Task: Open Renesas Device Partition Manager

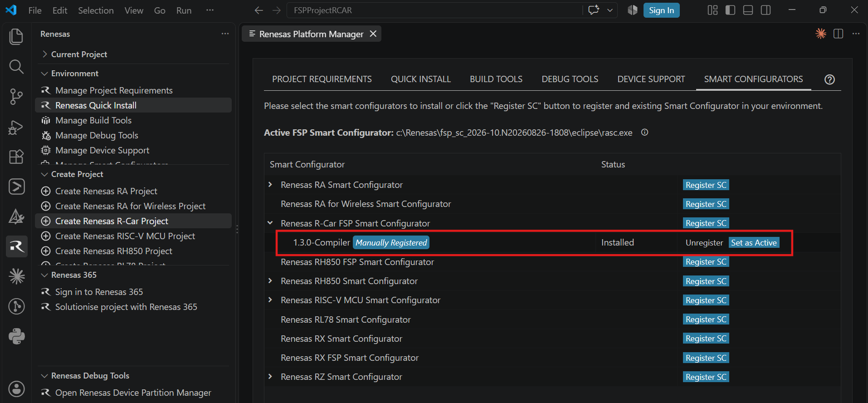Action: coord(133,393)
